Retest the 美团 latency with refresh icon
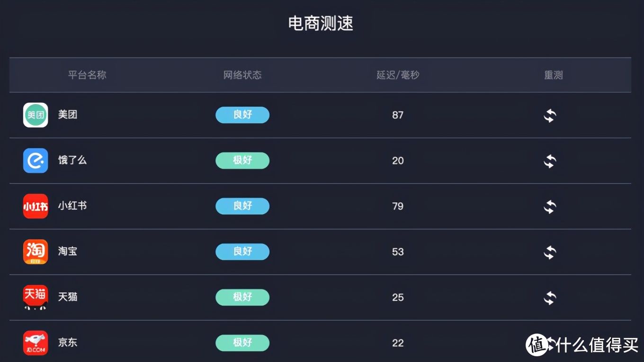 (x=550, y=116)
